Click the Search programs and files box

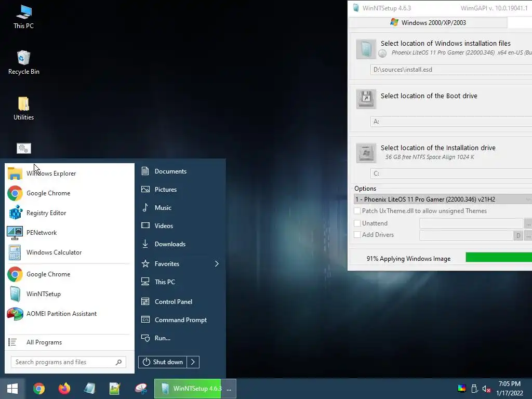coord(69,362)
